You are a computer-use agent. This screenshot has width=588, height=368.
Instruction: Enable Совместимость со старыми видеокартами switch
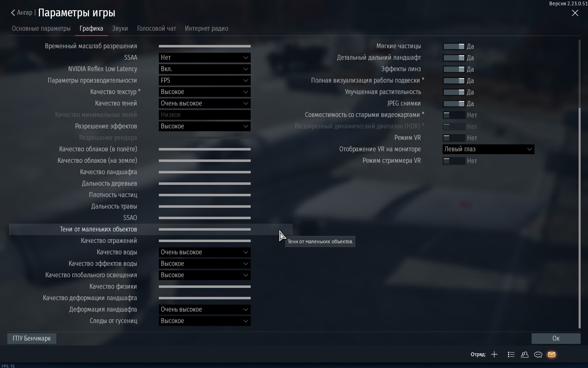454,115
